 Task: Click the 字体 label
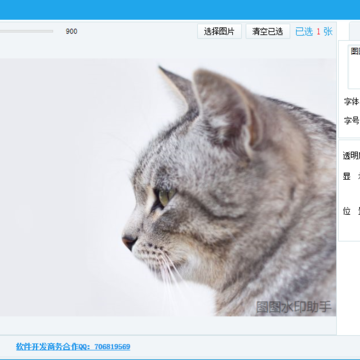(x=351, y=102)
